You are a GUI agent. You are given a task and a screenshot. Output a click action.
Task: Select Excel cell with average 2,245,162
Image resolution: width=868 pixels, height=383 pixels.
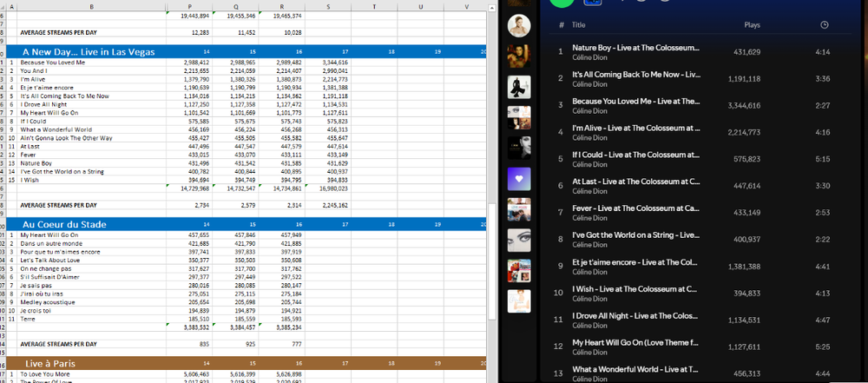point(328,205)
